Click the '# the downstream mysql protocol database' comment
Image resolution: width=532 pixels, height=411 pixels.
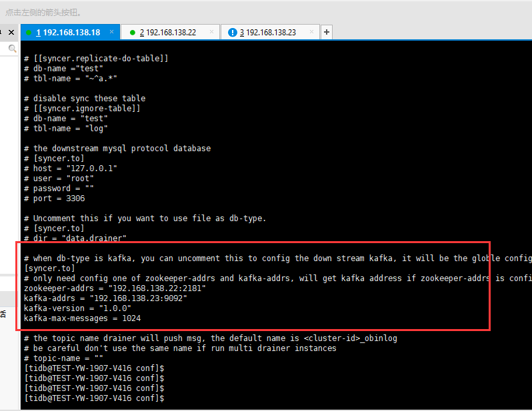pos(117,149)
